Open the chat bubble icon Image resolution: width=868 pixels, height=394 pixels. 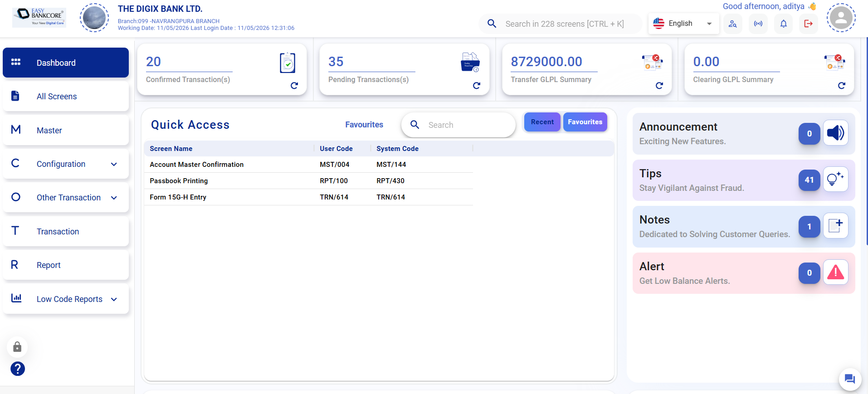(850, 379)
